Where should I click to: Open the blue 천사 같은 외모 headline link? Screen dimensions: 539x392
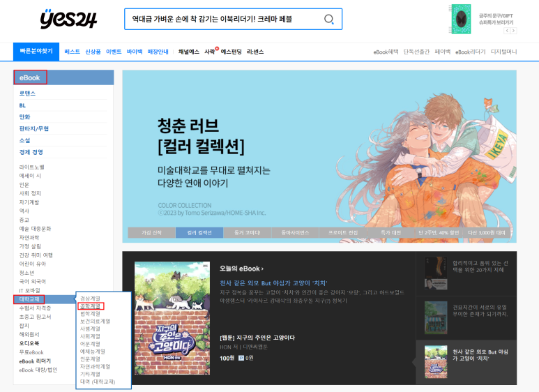coord(273,283)
